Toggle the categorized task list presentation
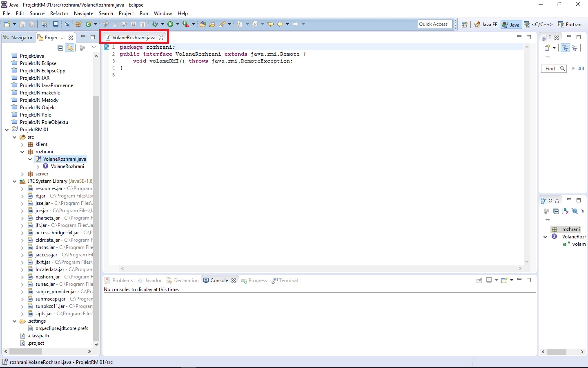The width and height of the screenshot is (588, 368). click(x=565, y=48)
